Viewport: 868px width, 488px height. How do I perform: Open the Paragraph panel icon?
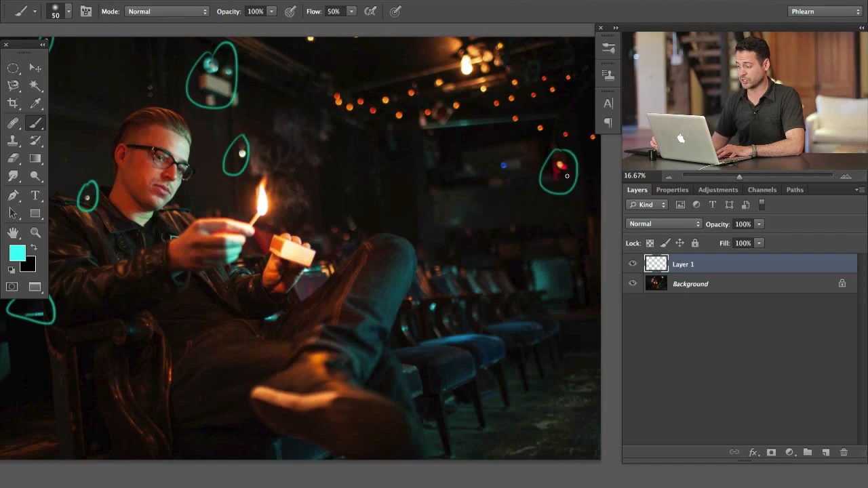(x=608, y=123)
